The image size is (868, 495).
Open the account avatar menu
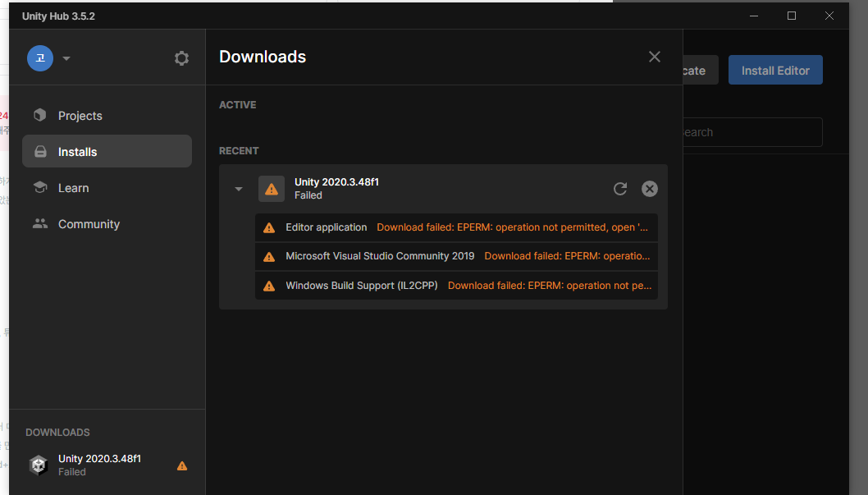click(x=40, y=58)
